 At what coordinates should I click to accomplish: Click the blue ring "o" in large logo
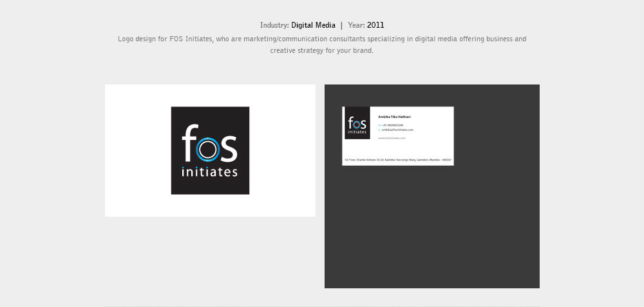[x=205, y=150]
